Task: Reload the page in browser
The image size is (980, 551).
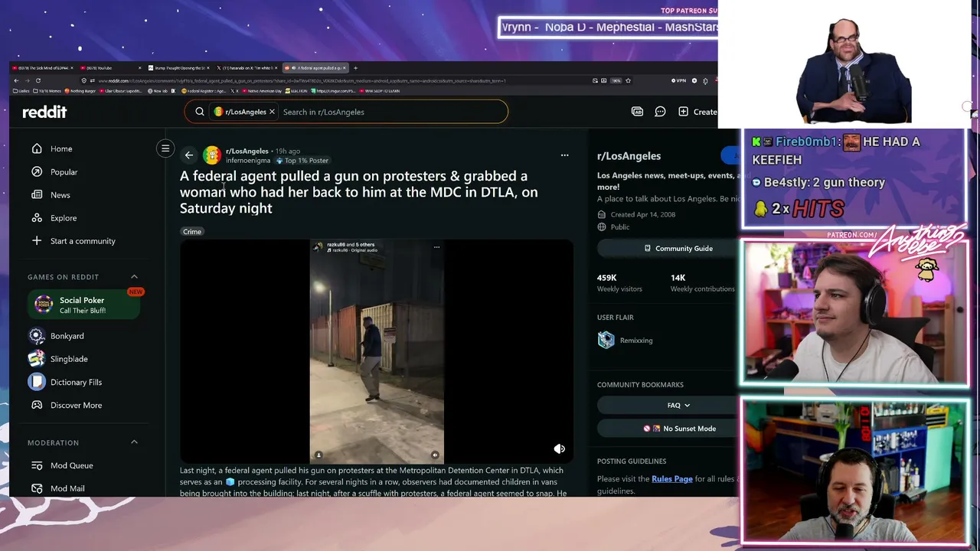Action: point(38,80)
